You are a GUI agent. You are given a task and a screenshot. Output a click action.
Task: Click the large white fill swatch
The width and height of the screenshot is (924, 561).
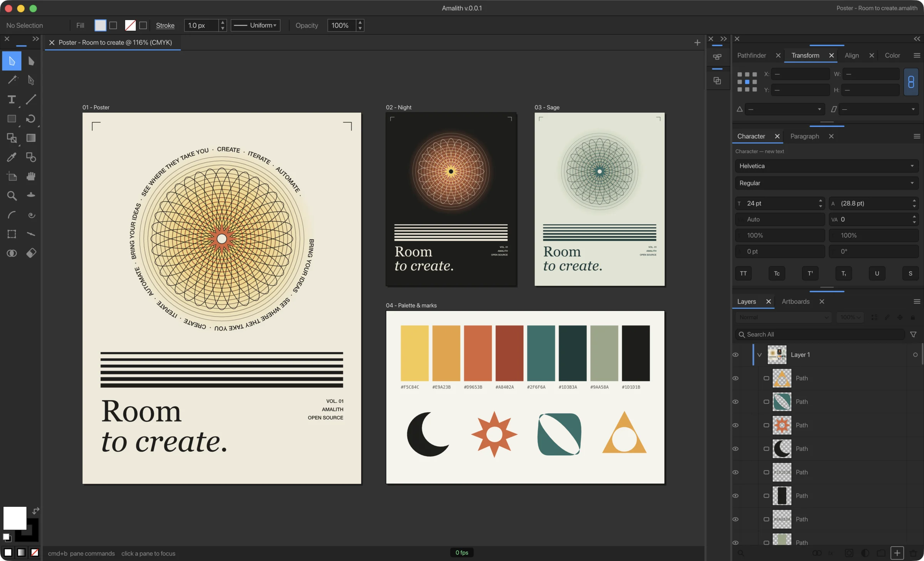tap(15, 518)
